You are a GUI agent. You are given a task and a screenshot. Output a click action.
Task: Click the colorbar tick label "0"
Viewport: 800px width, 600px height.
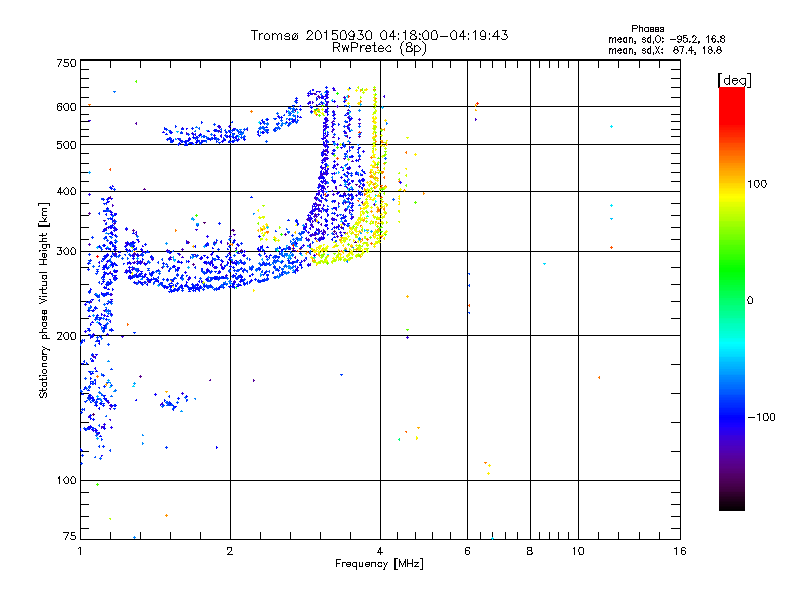[x=750, y=301]
